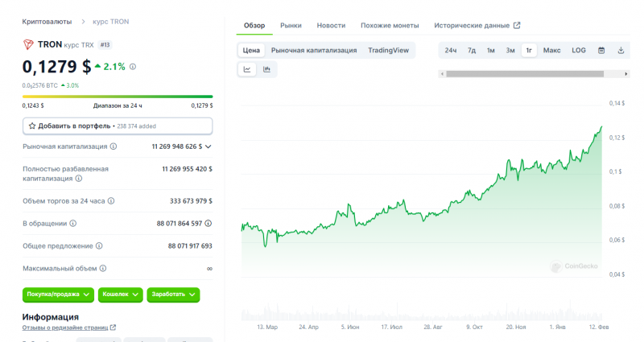
Task: Click the курс TRON breadcrumb
Action: pos(110,22)
